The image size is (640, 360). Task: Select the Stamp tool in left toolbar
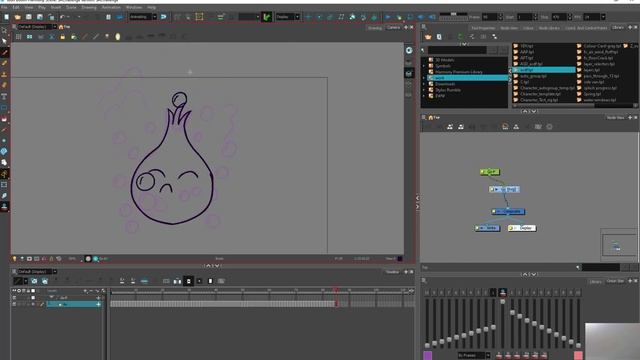4,74
